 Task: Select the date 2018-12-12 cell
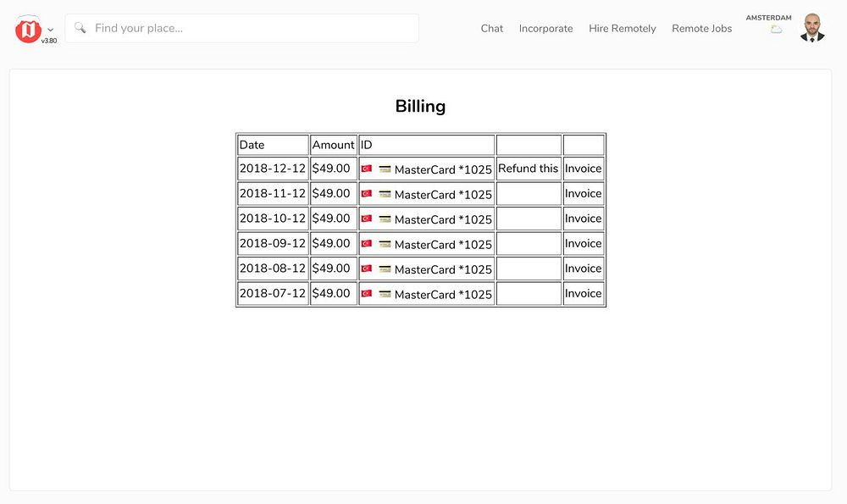pyautogui.click(x=273, y=169)
